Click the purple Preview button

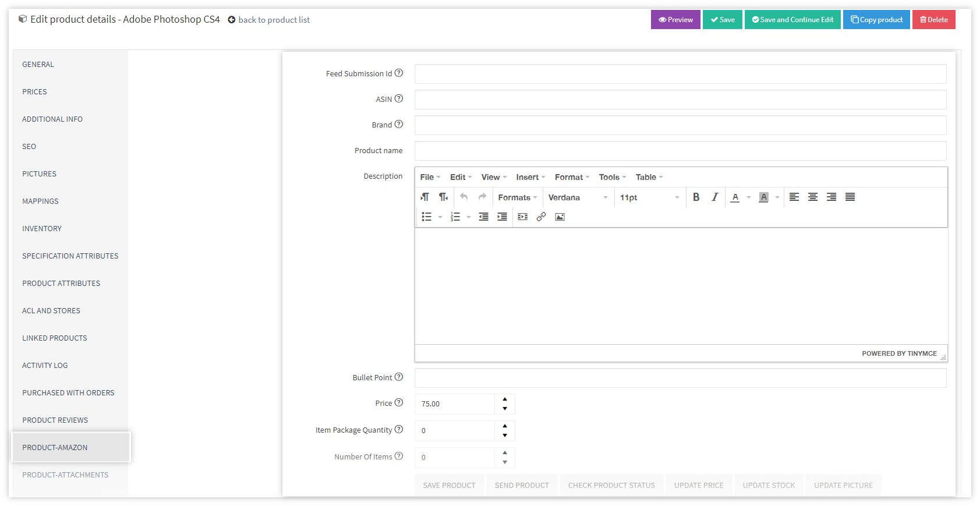675,19
